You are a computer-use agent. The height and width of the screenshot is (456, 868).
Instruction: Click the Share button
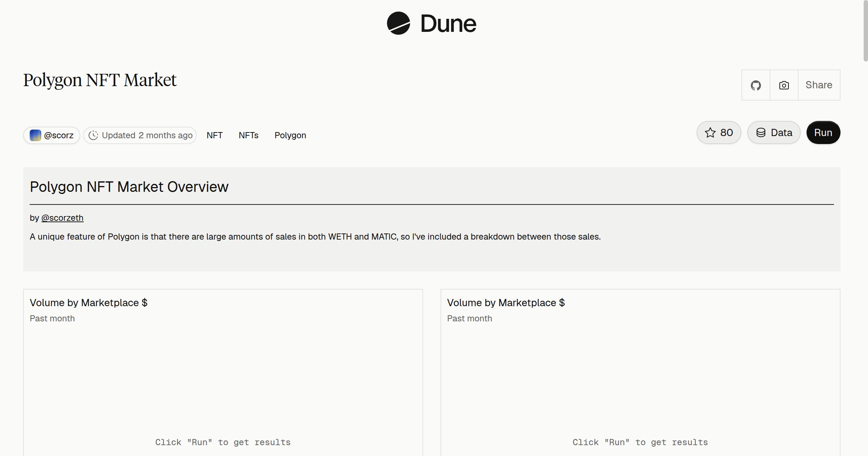pos(819,85)
